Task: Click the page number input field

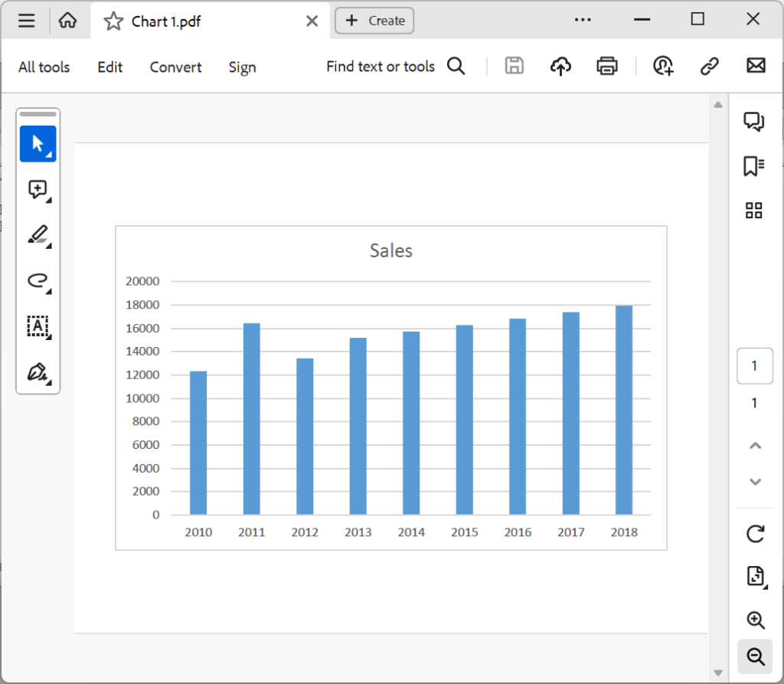Action: coord(754,366)
